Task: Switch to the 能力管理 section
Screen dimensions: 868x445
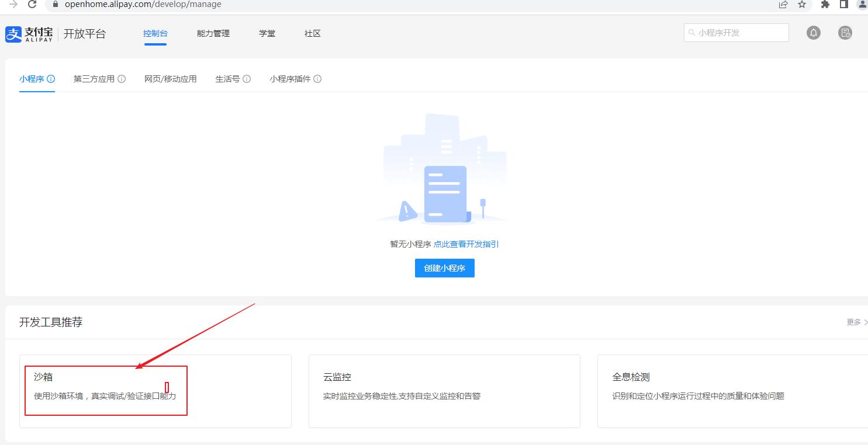Action: point(213,33)
